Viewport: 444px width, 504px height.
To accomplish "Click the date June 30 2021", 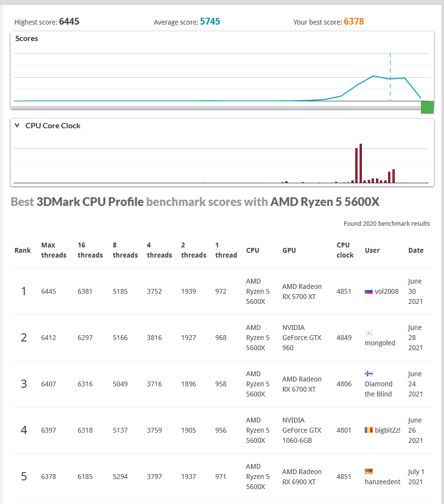I will pos(416,291).
